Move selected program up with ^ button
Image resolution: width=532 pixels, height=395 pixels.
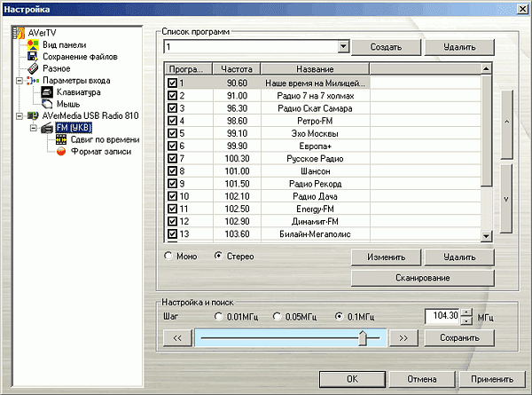pos(506,124)
